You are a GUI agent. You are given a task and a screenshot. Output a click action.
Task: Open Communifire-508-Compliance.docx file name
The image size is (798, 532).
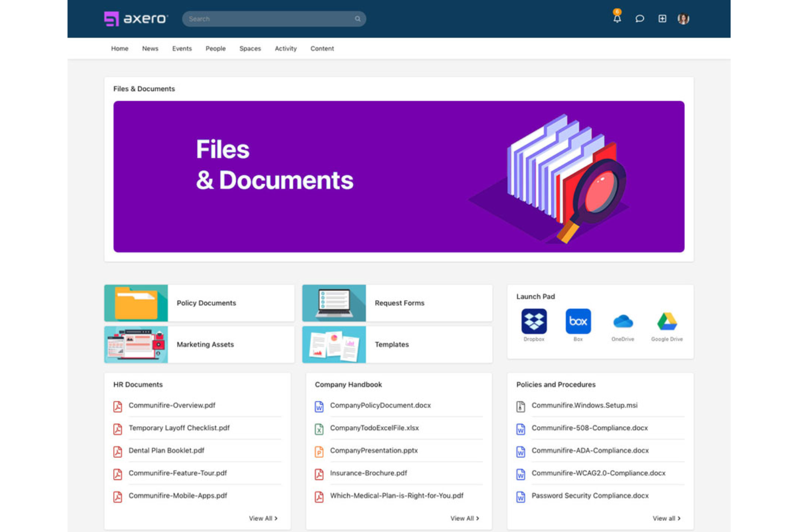coord(590,428)
